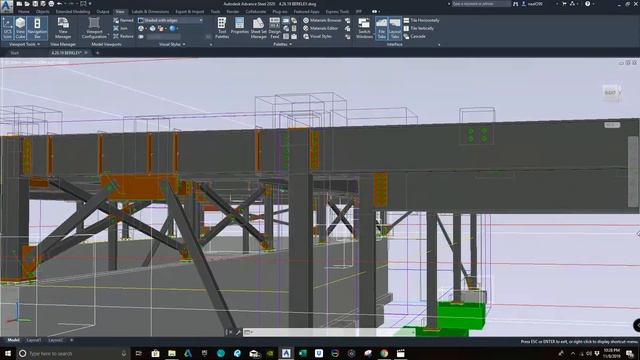
Task: Open Sheet Set Manager
Action: tap(258, 28)
